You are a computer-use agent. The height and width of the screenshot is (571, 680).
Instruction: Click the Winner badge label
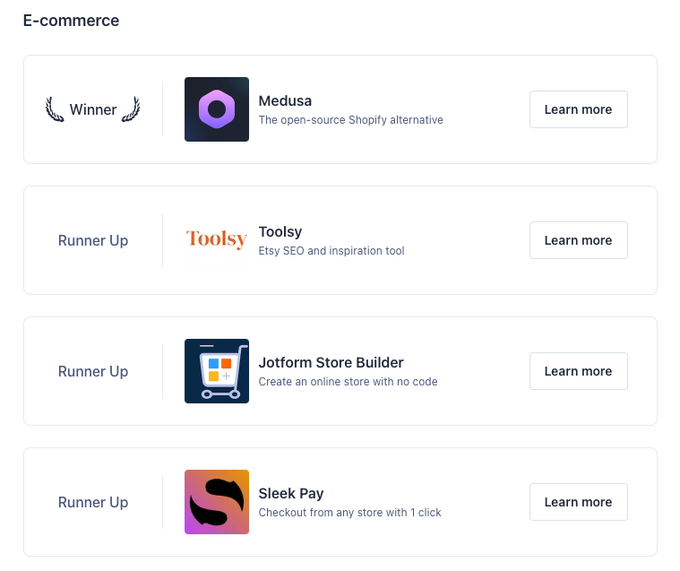pyautogui.click(x=93, y=110)
